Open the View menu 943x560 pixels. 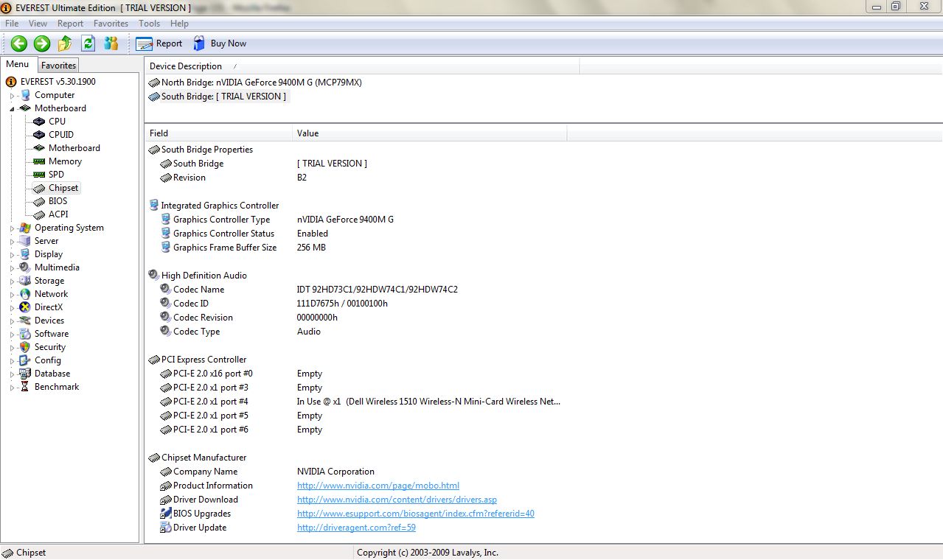pos(38,24)
